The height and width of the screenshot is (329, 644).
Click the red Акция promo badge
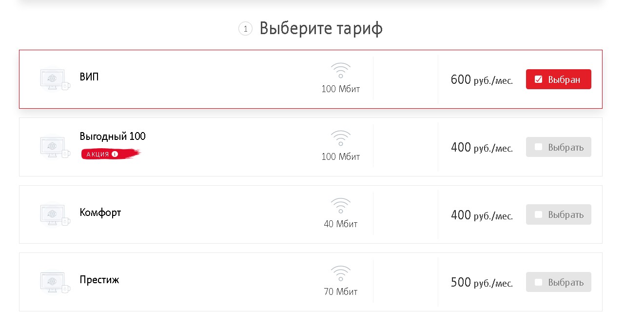tap(98, 154)
